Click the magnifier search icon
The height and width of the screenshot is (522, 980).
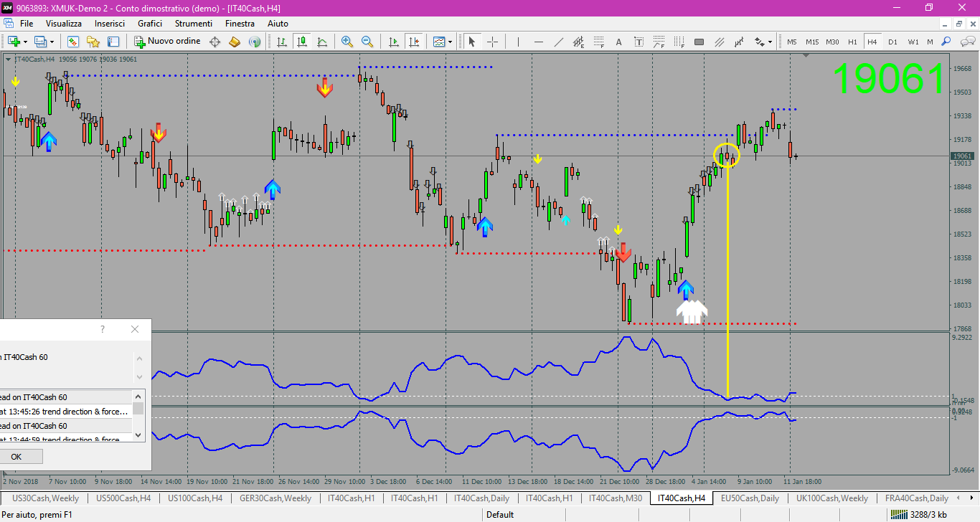point(946,42)
